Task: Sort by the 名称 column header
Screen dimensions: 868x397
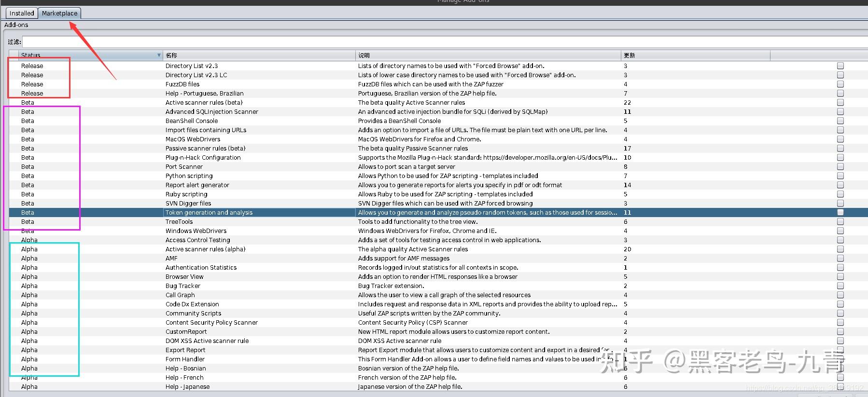Action: tap(259, 55)
